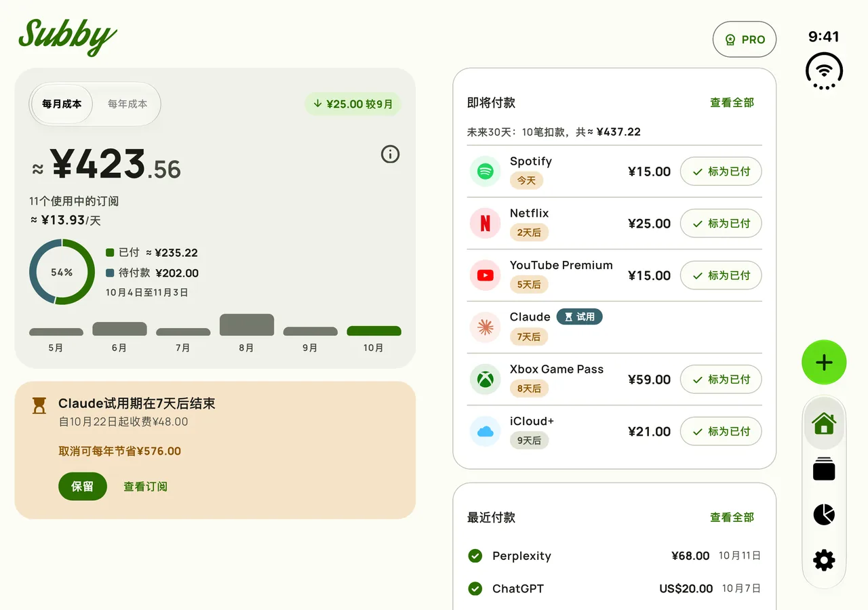
Task: Select the 6月 bar in chart
Action: coord(119,329)
